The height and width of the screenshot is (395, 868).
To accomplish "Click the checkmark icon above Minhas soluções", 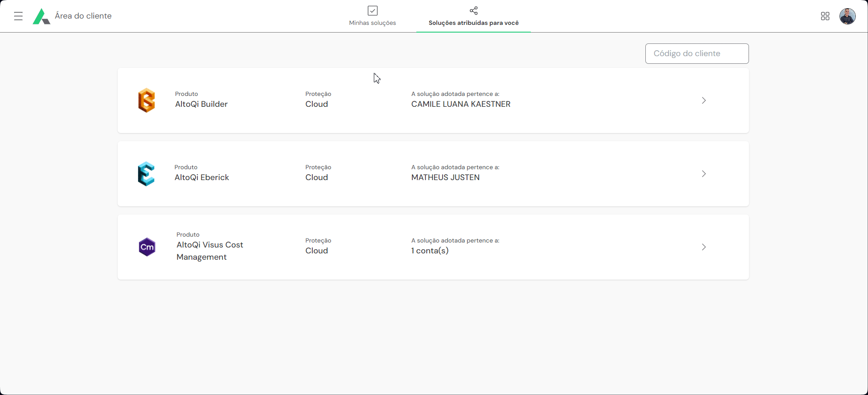I will 372,10.
